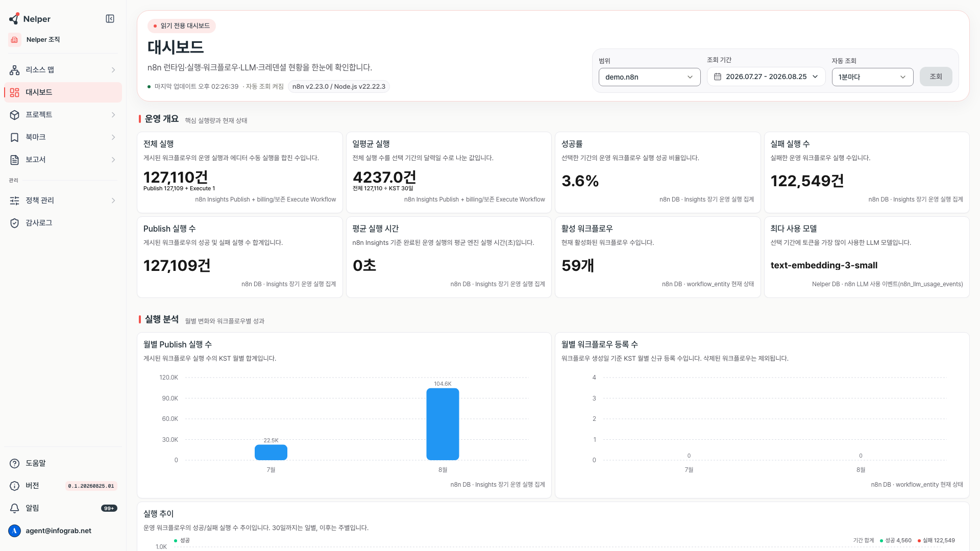Image resolution: width=980 pixels, height=551 pixels.
Task: Select the Nelper 조직 organization label
Action: (43, 40)
